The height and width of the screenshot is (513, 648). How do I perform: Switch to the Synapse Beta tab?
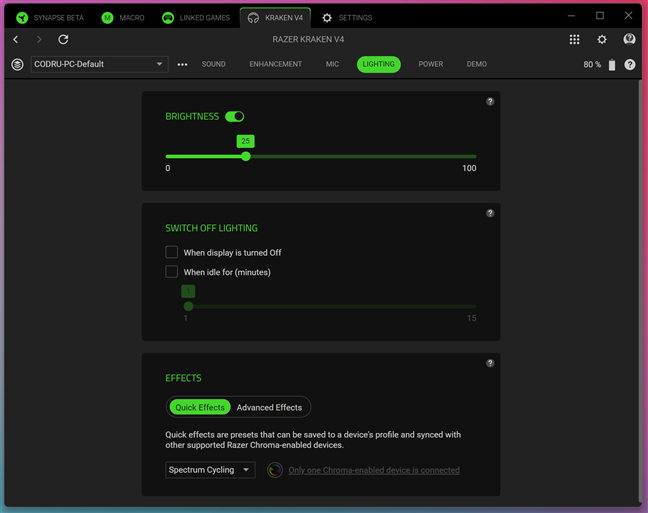pyautogui.click(x=50, y=18)
